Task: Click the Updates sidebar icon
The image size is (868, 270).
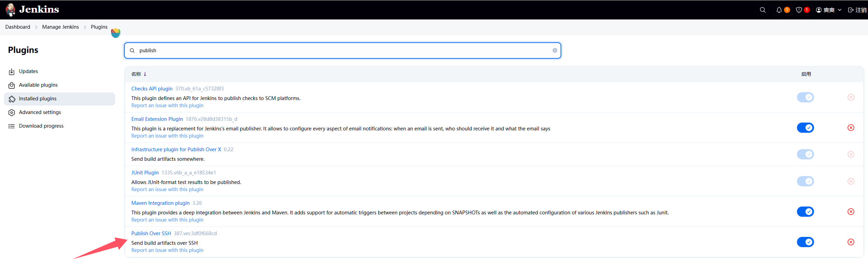Action: tap(12, 72)
